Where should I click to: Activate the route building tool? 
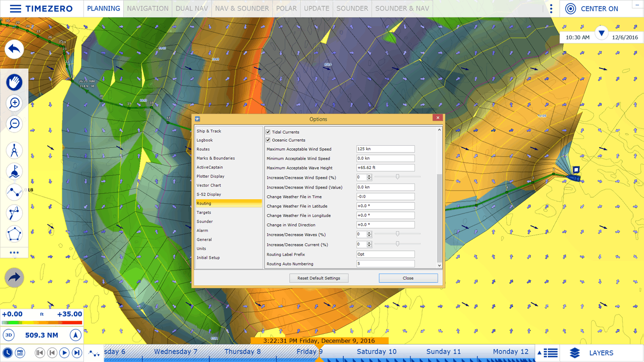[x=15, y=192]
